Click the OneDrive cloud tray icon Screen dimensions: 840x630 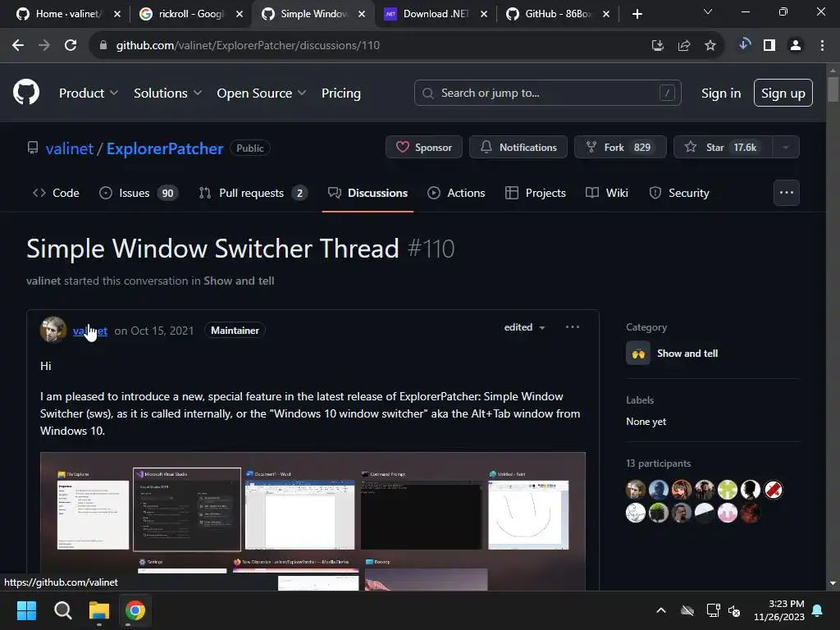tap(687, 610)
